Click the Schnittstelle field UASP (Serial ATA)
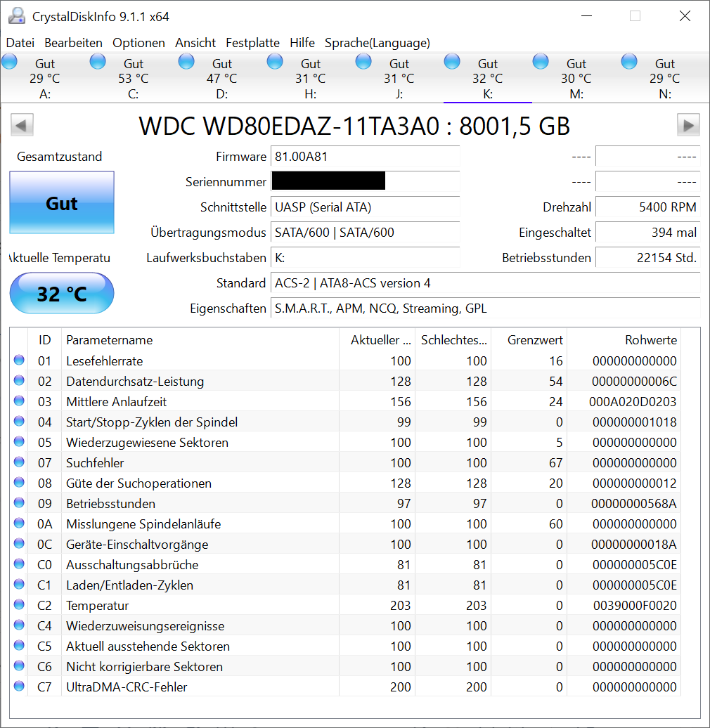710x728 pixels. pos(366,207)
